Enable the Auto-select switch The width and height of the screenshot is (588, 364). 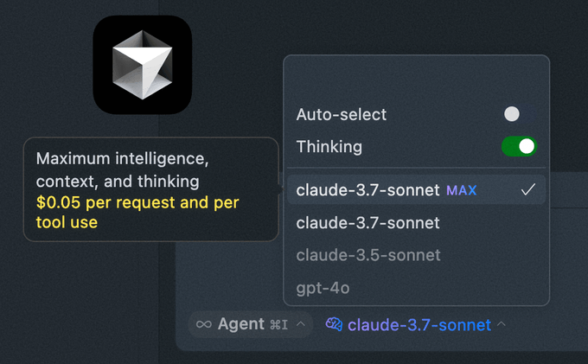point(518,114)
